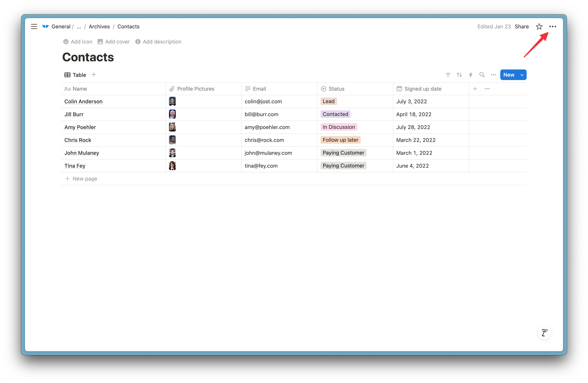Viewport: 588px width, 383px height.
Task: Search the database with magnifier icon
Action: point(482,75)
